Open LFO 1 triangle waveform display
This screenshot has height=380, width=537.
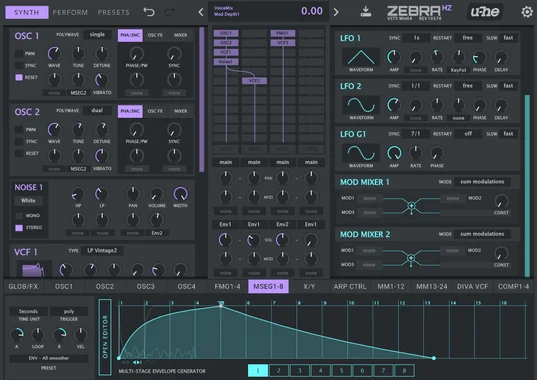click(x=361, y=56)
